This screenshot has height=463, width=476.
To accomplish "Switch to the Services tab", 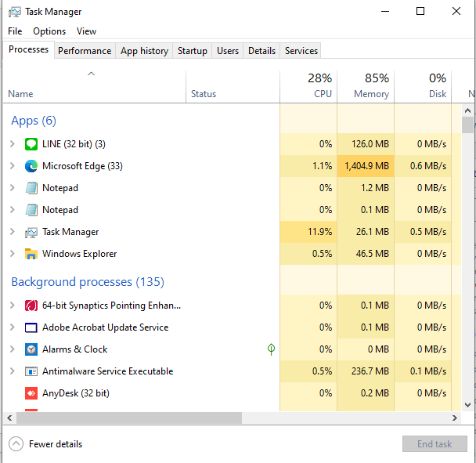I will point(301,51).
